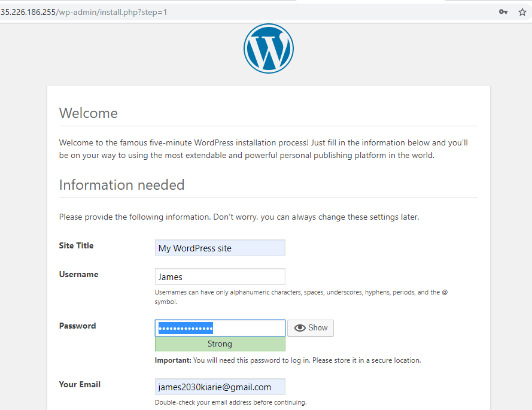This screenshot has height=410, width=532.
Task: Click the browser address bar URL
Action: (84, 12)
